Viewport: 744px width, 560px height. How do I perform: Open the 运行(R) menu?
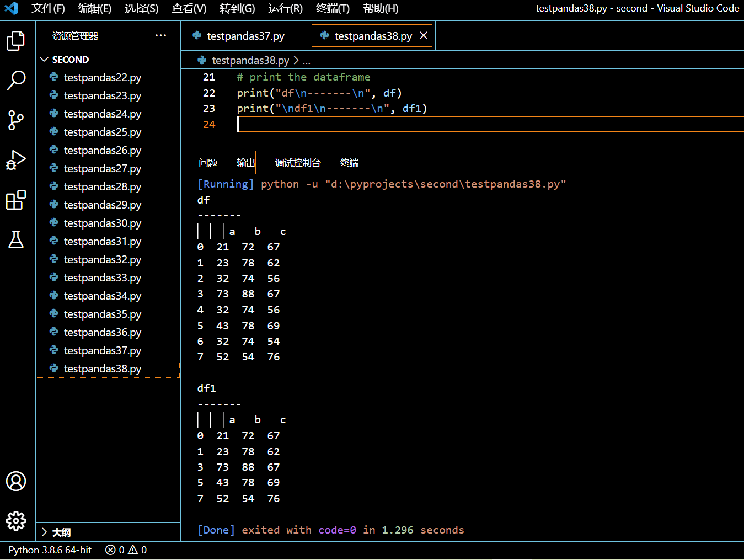[x=286, y=8]
